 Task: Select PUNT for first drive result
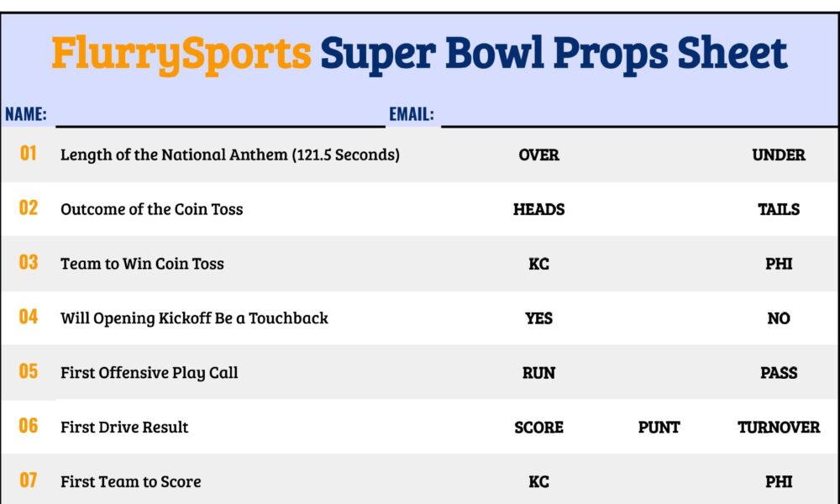pos(659,428)
